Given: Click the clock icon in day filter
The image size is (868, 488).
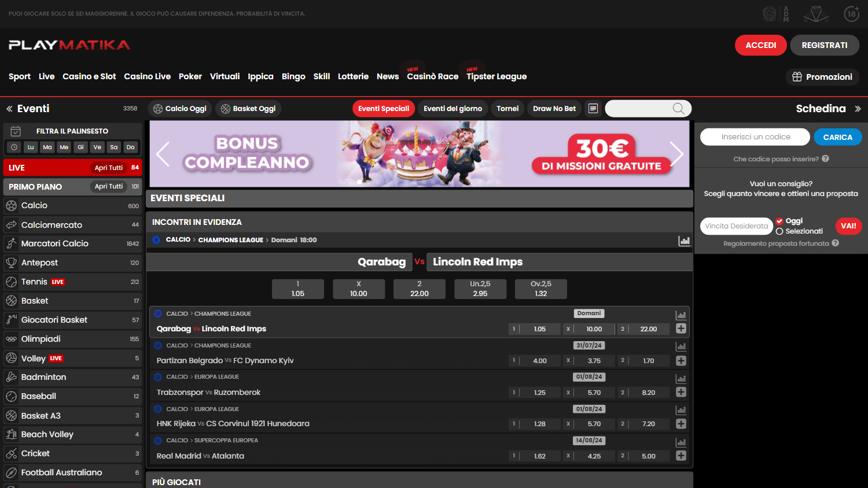Looking at the screenshot, I should 14,147.
